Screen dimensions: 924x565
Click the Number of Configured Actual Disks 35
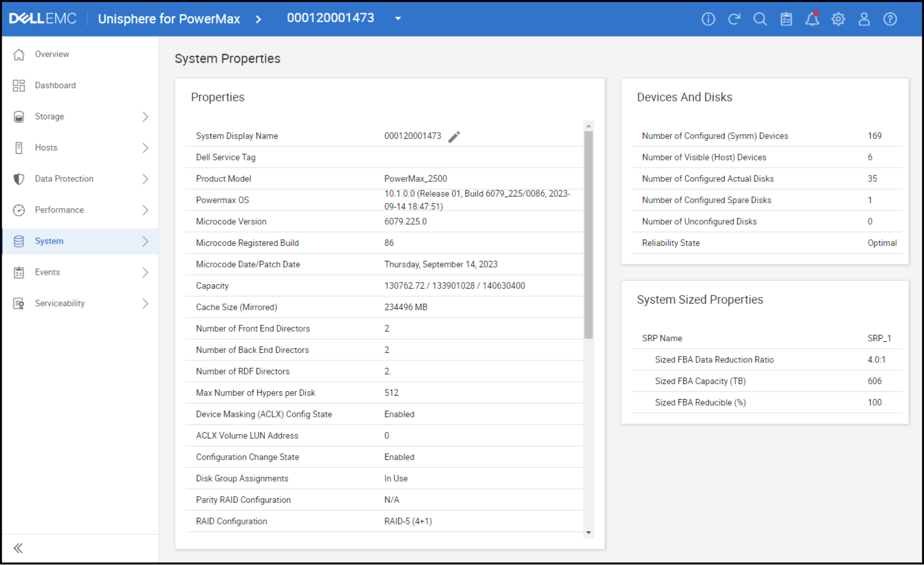(x=872, y=179)
